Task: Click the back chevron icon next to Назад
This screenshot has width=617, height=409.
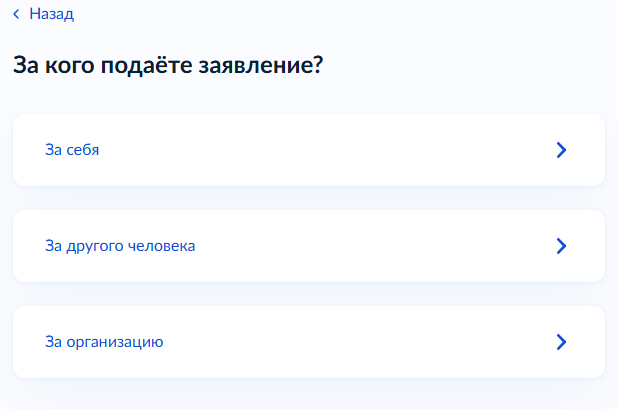Action: click(16, 15)
